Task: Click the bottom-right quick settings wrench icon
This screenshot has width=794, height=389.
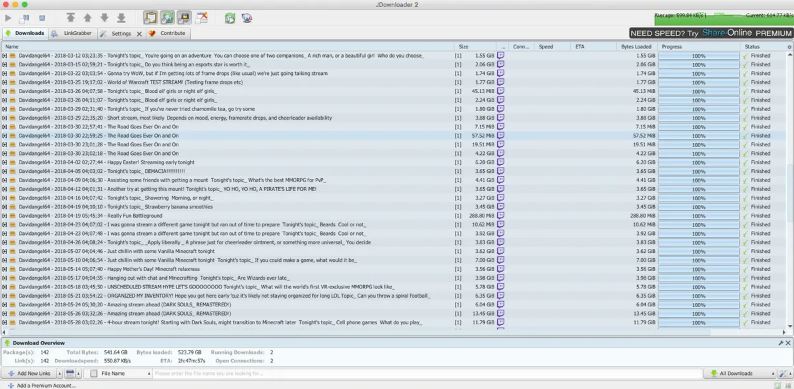Action: 783,373
